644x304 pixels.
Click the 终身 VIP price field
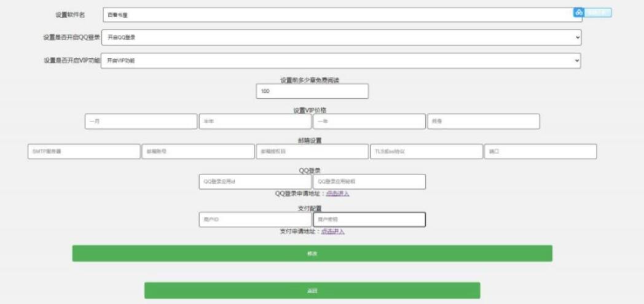point(483,122)
